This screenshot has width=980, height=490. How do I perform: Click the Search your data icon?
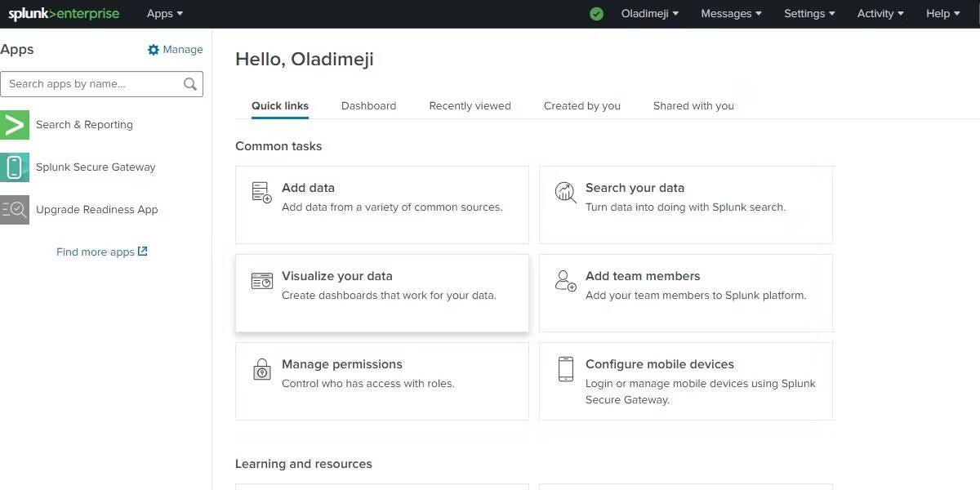(x=565, y=193)
